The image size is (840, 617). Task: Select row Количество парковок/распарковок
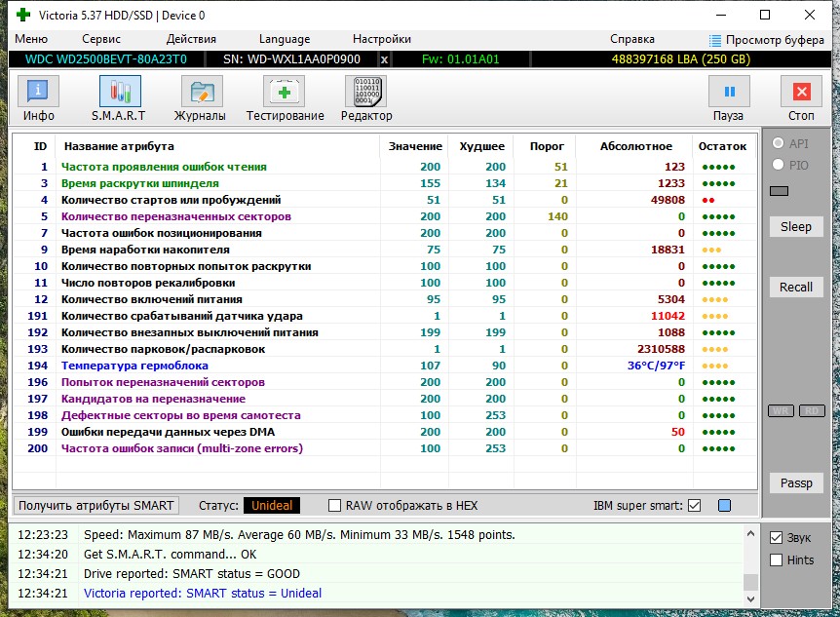coord(385,349)
